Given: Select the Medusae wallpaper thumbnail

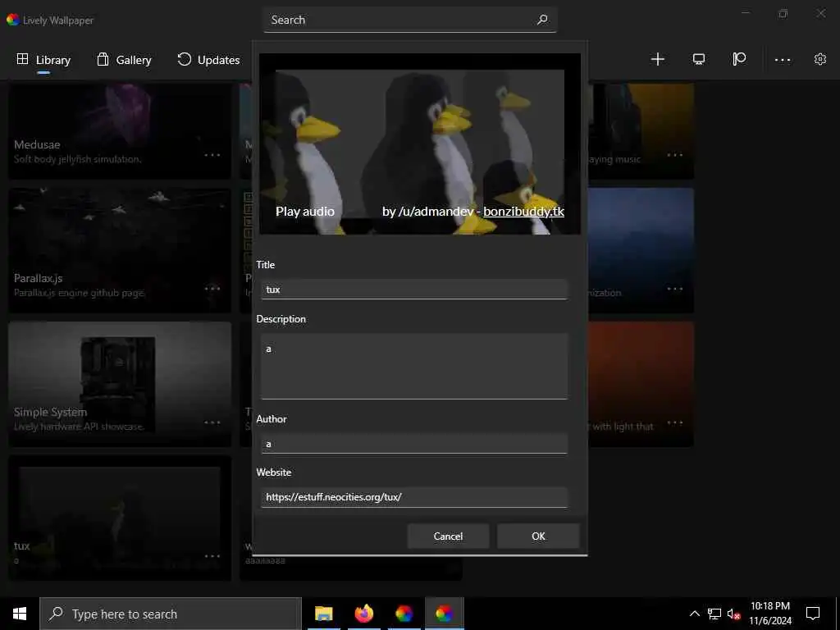Looking at the screenshot, I should click(120, 130).
